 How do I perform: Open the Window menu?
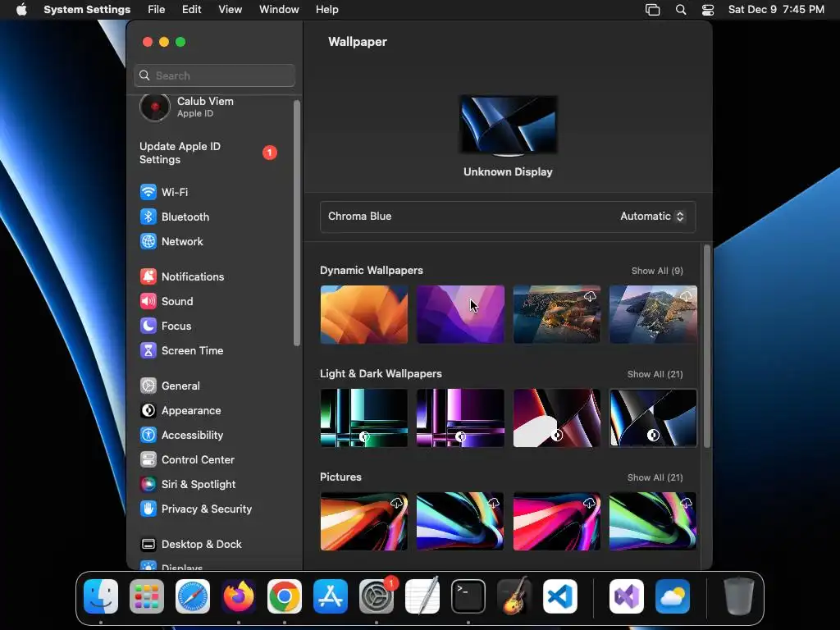pyautogui.click(x=279, y=10)
